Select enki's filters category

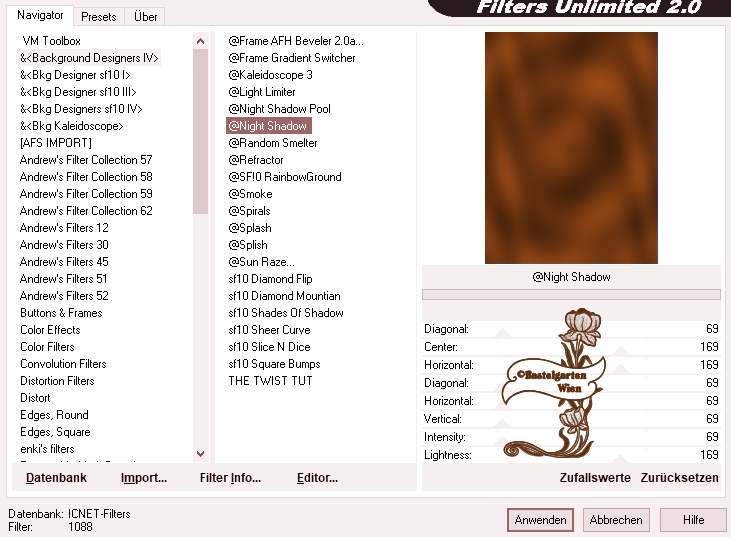coord(48,449)
